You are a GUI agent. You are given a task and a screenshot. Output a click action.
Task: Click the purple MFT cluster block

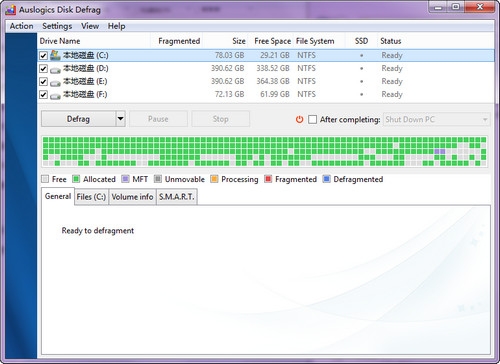pyautogui.click(x=440, y=151)
